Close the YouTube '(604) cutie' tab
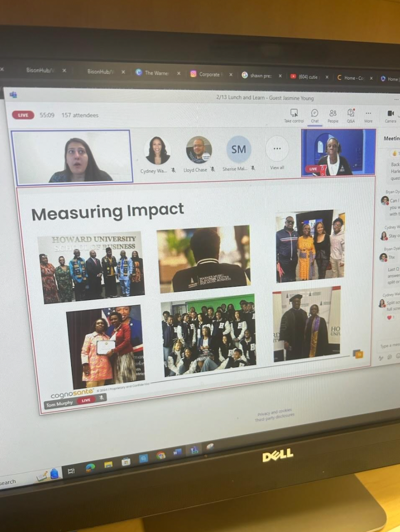Screen dimensions: 400x532 click(327, 77)
